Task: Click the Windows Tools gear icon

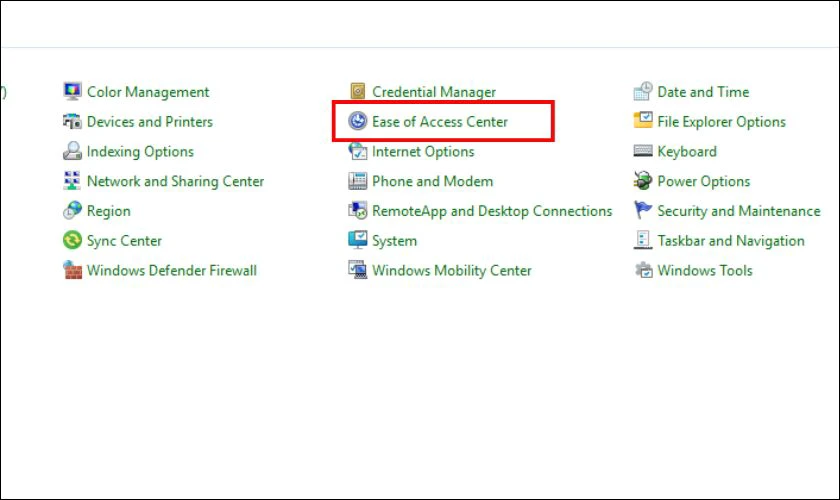Action: 643,270
